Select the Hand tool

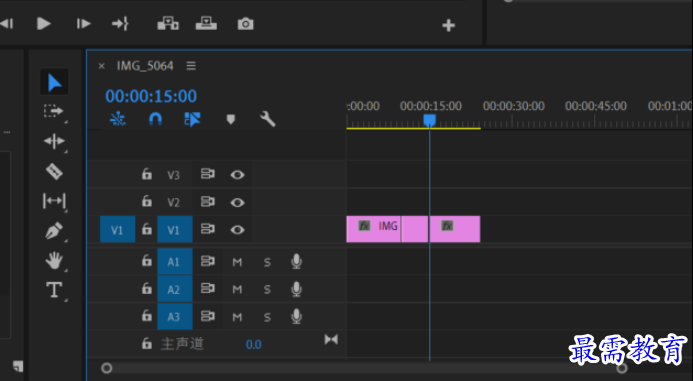coord(54,261)
